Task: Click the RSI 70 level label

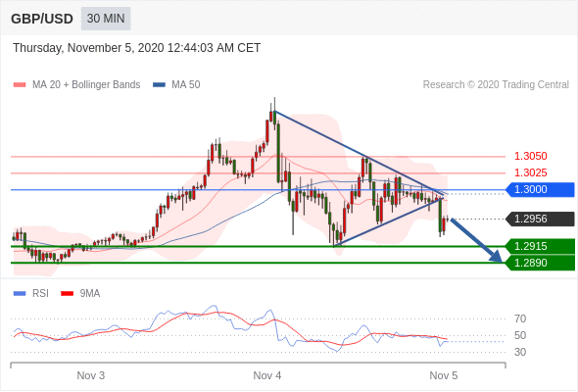Action: (x=520, y=318)
